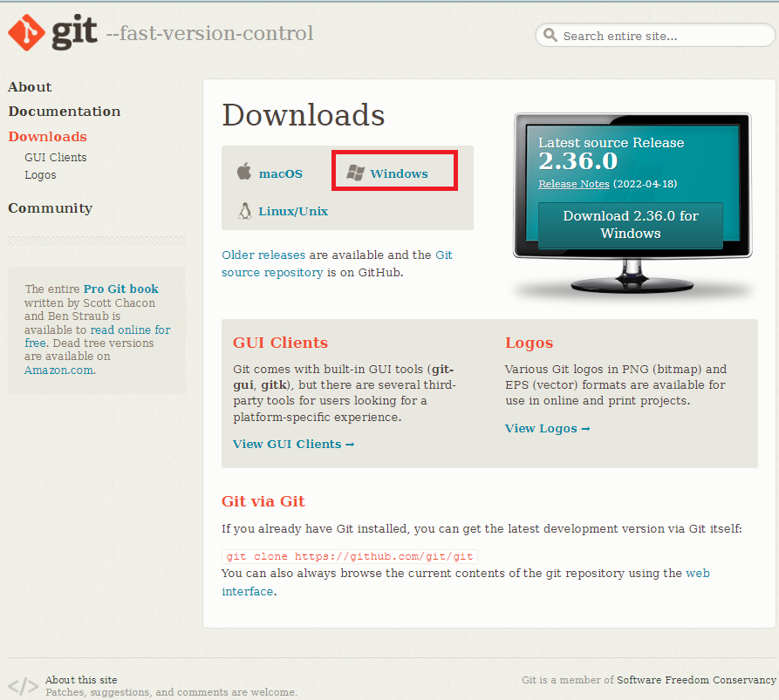Open Release Notes for 2.36.0
The image size is (779, 700).
[x=574, y=184]
